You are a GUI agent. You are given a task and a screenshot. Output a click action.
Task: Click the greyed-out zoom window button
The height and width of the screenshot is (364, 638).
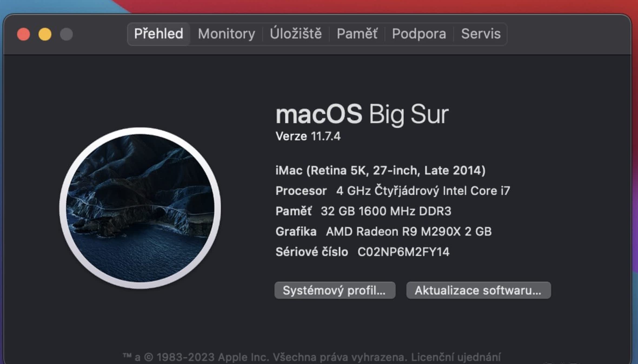pos(66,34)
